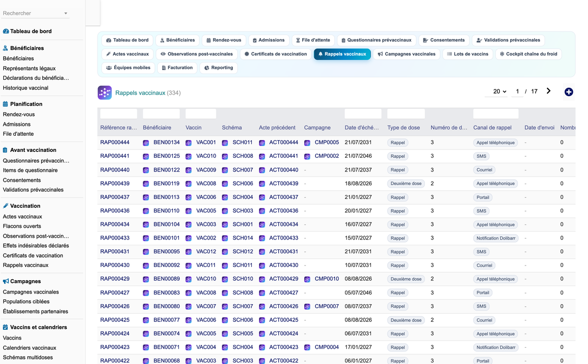
Task: Click vaccine icon next to VAC011
Action: [188, 266]
